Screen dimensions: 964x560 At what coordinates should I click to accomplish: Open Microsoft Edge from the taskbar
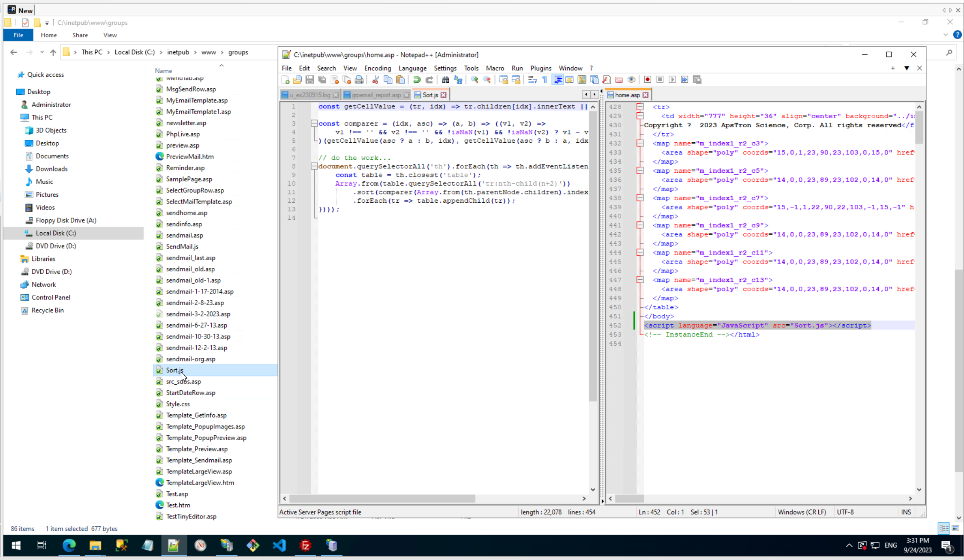pos(69,545)
